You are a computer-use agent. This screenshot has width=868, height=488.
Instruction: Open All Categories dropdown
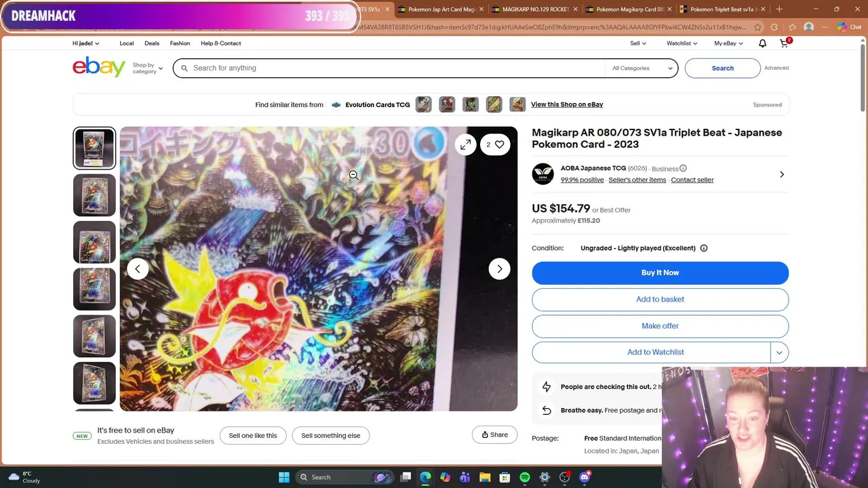(642, 68)
